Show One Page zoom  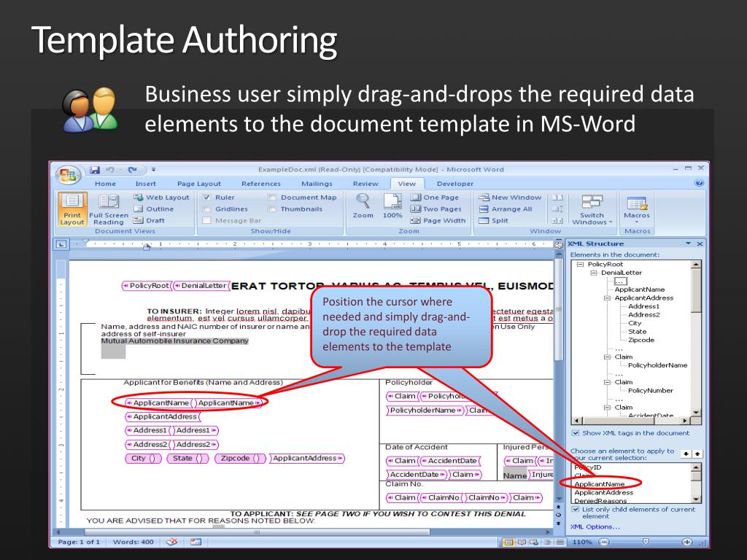coord(435,197)
